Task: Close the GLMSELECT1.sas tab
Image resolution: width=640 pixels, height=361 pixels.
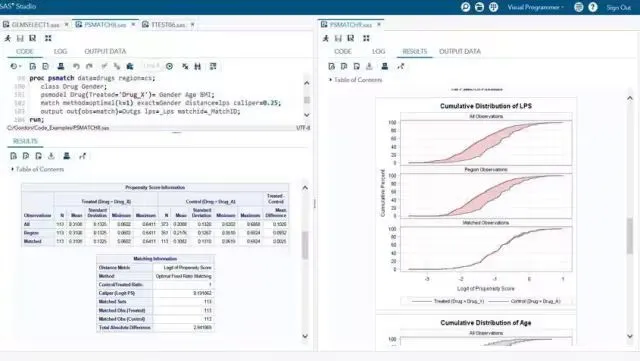Action: 67,25
